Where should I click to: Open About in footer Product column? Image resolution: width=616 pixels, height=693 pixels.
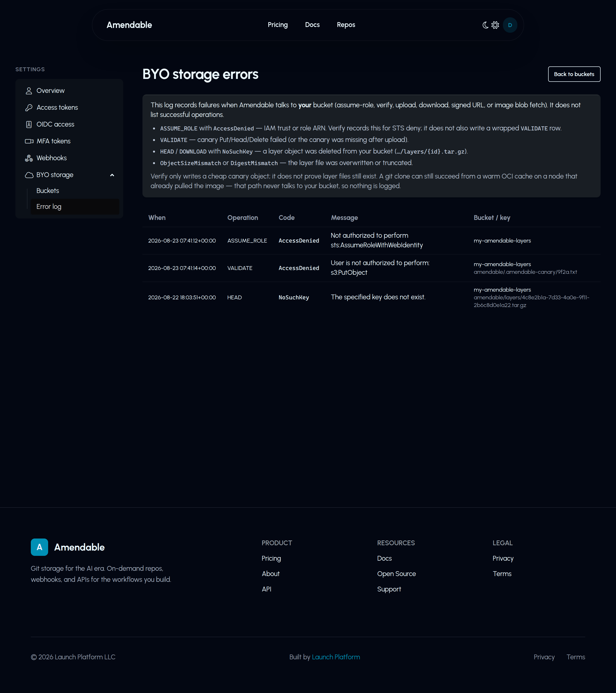point(270,574)
